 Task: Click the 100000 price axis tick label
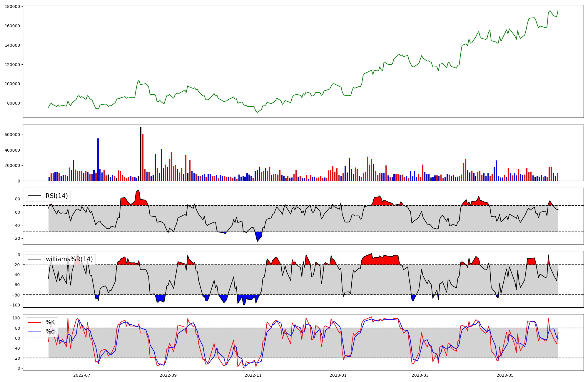pos(12,84)
